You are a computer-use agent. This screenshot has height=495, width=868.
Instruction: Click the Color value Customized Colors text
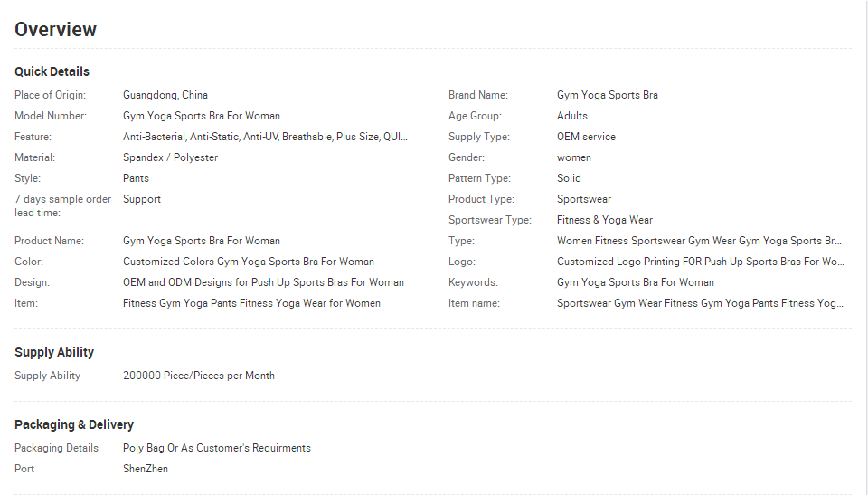pos(249,262)
